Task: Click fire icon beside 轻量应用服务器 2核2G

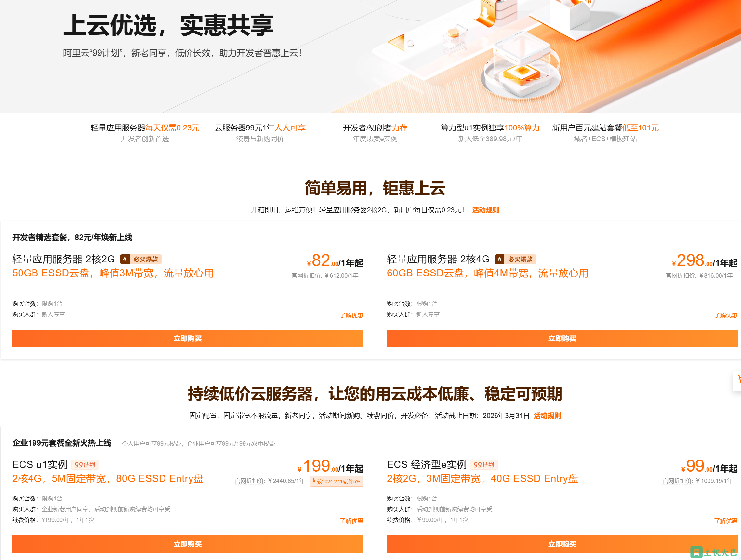Action: (125, 259)
